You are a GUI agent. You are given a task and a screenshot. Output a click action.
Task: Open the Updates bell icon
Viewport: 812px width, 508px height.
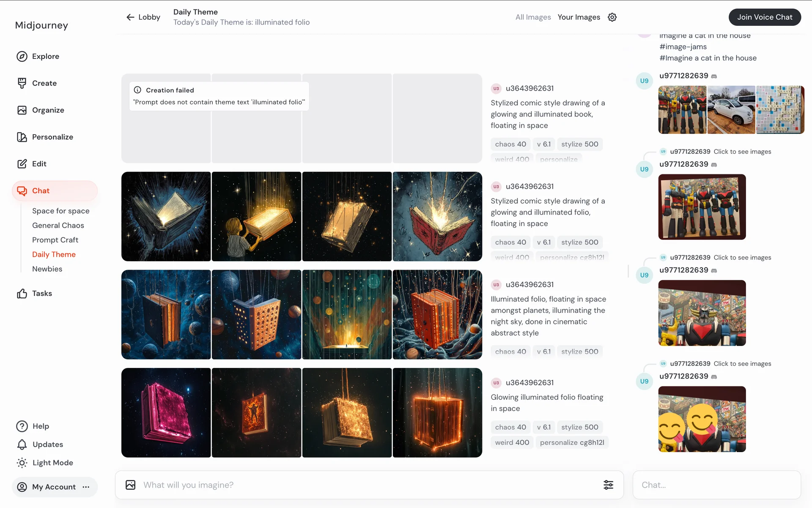22,444
